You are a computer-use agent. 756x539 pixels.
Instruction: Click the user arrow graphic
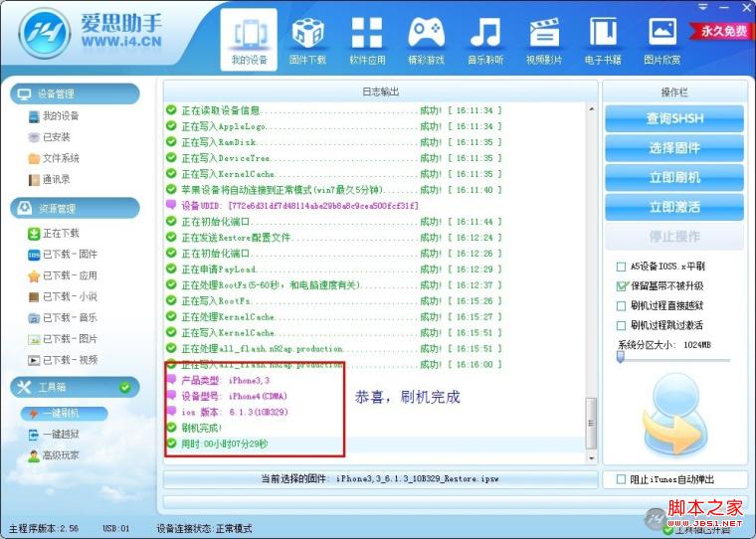tap(675, 416)
